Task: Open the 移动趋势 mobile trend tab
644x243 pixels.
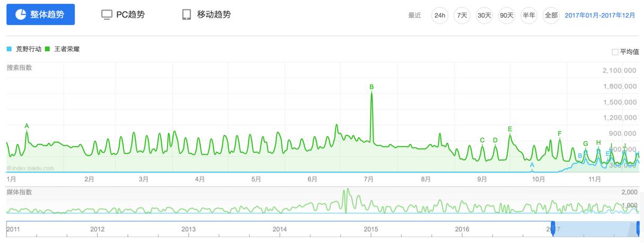Action: [x=206, y=14]
